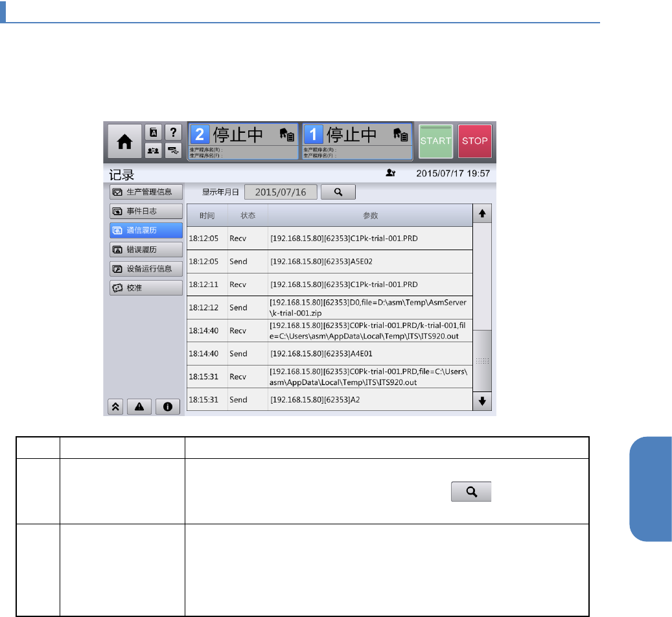Select the 18:15:31 Recv log row
Image resolution: width=672 pixels, height=617 pixels.
pyautogui.click(x=330, y=377)
